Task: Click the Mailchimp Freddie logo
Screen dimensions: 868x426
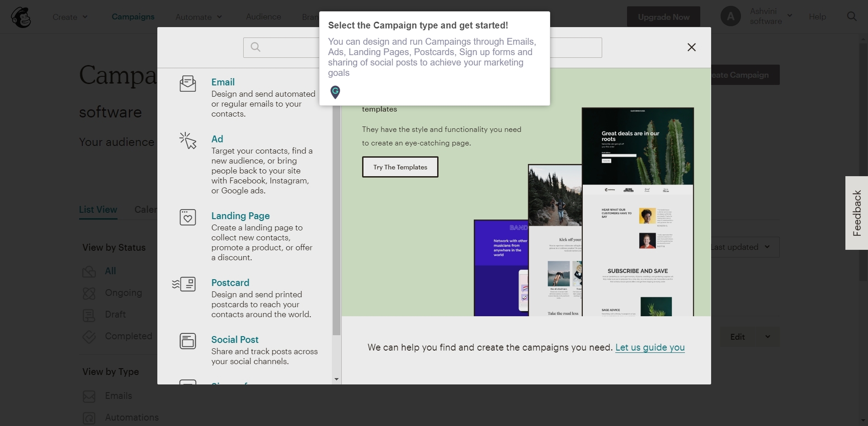Action: click(x=21, y=17)
